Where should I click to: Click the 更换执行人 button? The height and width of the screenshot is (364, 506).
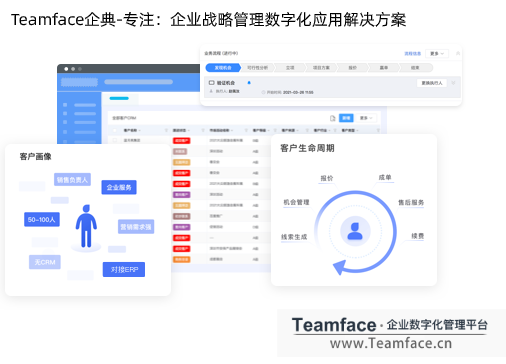coord(432,83)
